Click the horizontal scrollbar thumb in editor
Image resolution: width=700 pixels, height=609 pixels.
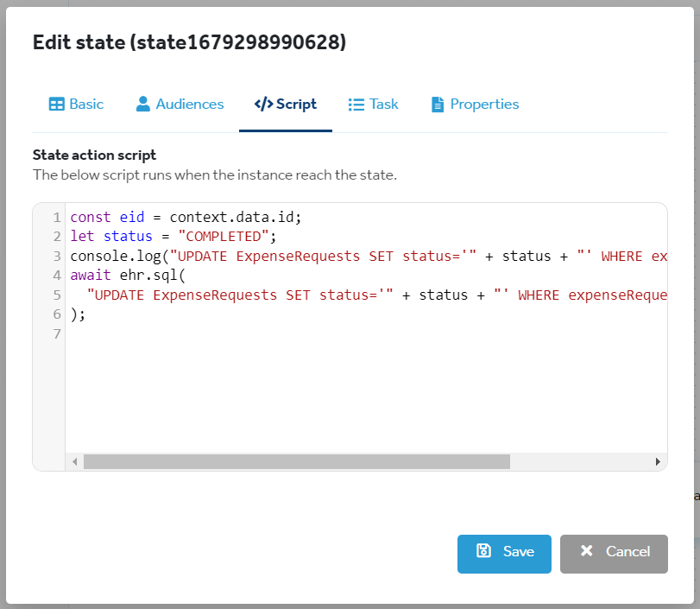[x=297, y=461]
